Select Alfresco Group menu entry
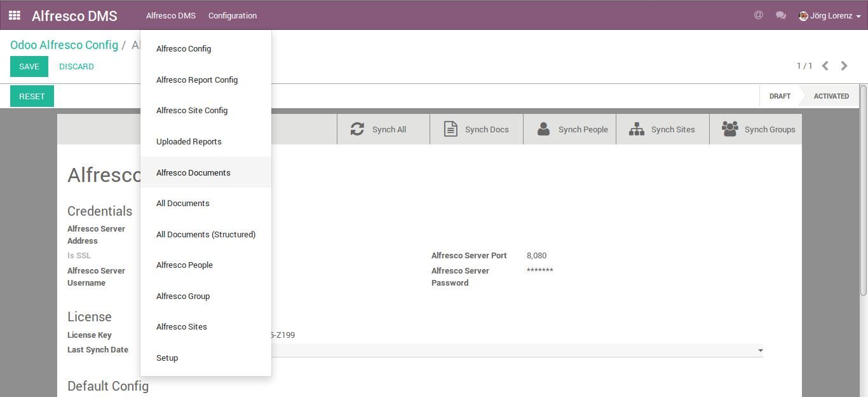The height and width of the screenshot is (397, 868). pos(206,296)
